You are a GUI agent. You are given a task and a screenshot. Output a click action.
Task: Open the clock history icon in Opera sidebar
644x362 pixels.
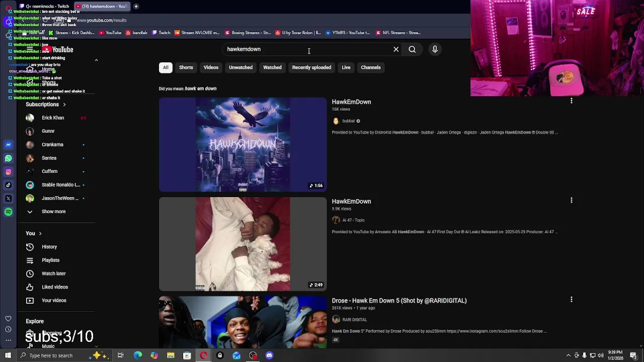click(8, 329)
